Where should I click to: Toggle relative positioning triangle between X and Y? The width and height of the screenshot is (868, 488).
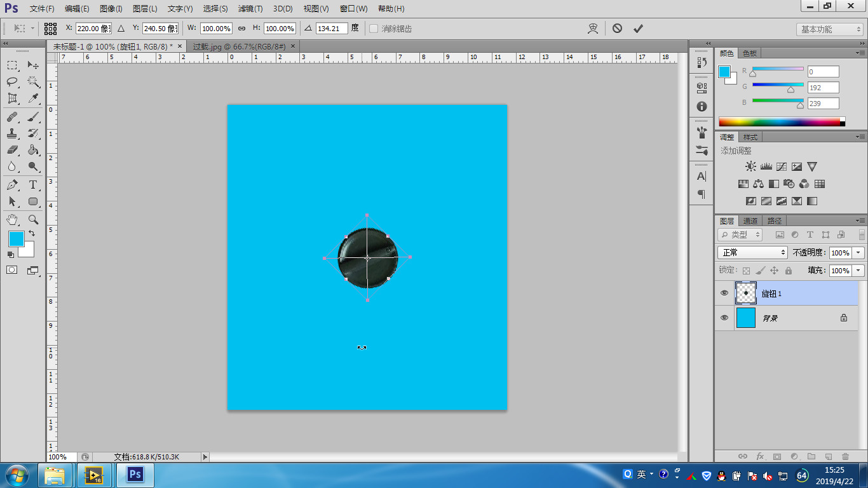pyautogui.click(x=121, y=29)
